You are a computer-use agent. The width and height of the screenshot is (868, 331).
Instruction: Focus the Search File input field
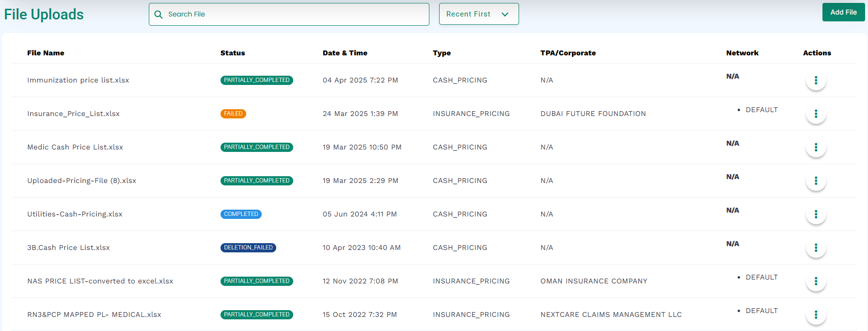[x=289, y=14]
